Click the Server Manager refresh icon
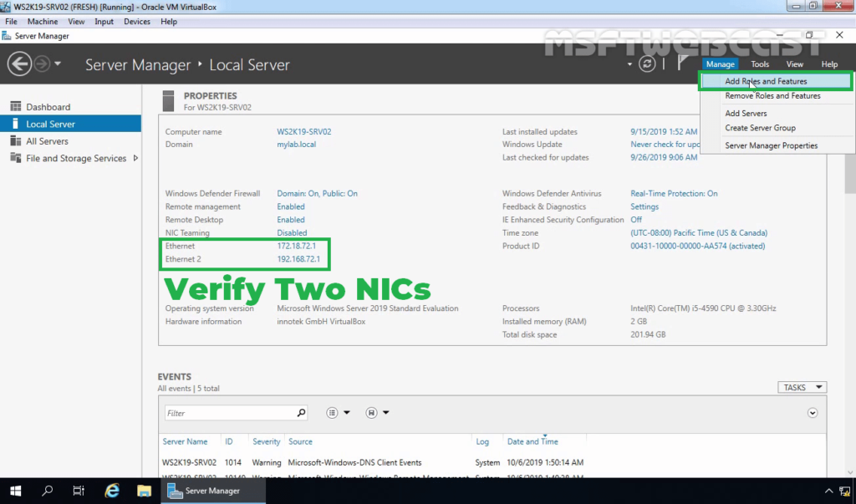 646,64
